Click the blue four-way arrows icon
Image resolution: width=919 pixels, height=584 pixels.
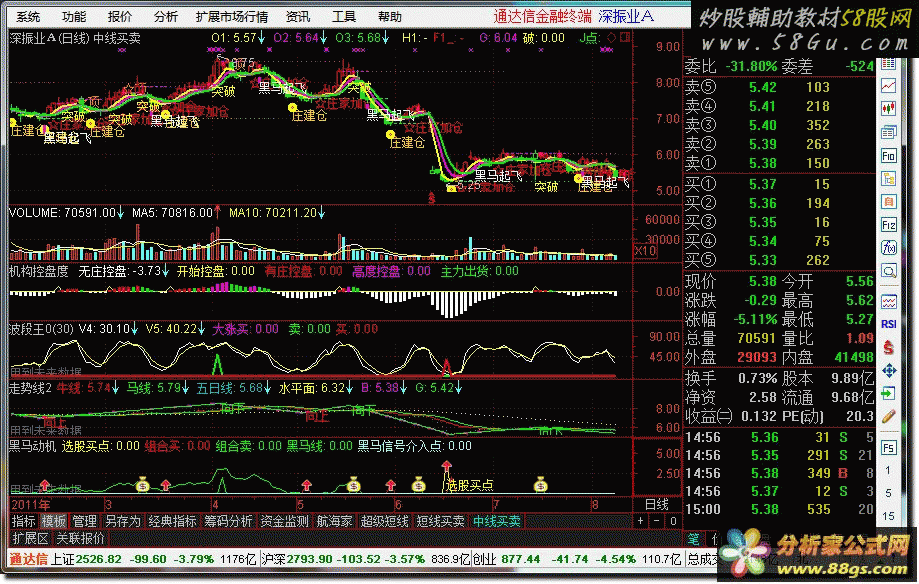point(889,371)
